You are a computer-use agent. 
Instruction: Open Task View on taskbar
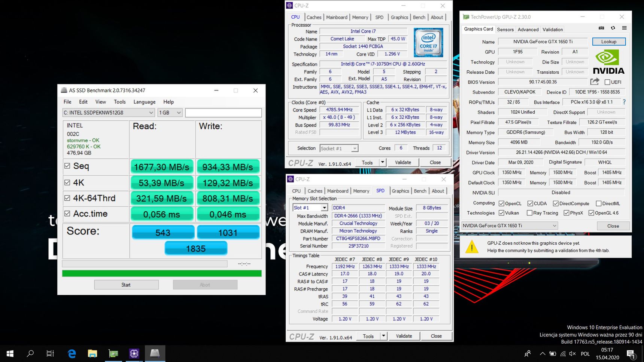[50, 353]
